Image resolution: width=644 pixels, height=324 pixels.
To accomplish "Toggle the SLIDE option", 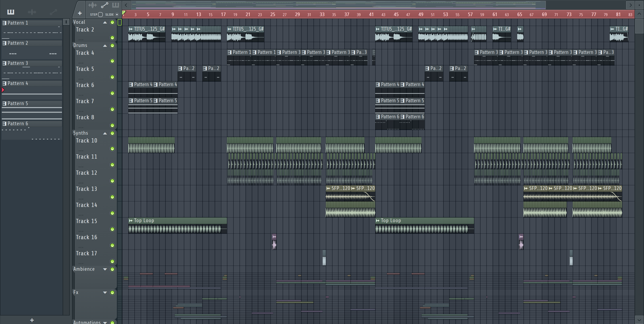I will click(x=117, y=15).
